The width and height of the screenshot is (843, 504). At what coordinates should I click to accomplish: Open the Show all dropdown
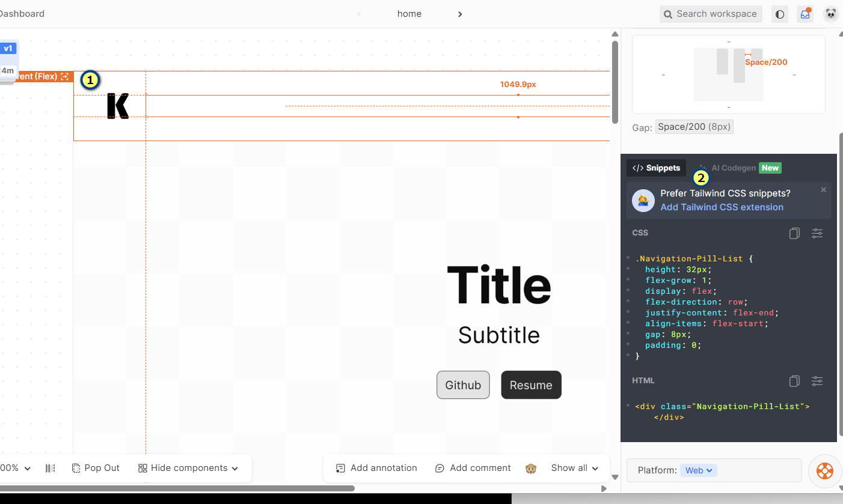pos(574,469)
